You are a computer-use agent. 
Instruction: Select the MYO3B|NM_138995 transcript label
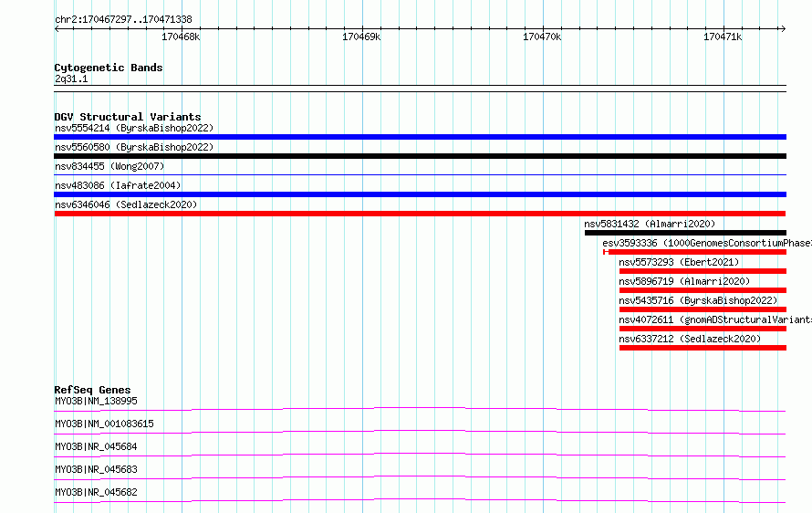(96, 401)
